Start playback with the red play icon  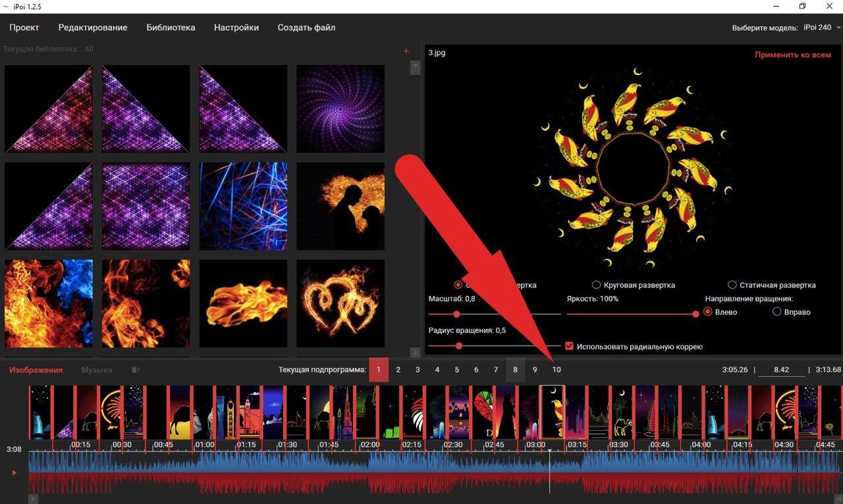(x=14, y=472)
